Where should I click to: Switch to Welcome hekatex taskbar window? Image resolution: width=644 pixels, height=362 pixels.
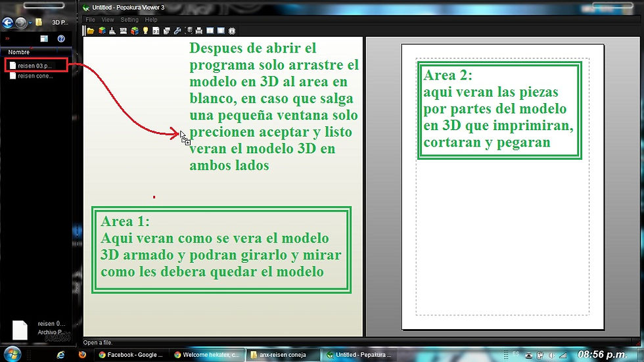tap(206, 355)
